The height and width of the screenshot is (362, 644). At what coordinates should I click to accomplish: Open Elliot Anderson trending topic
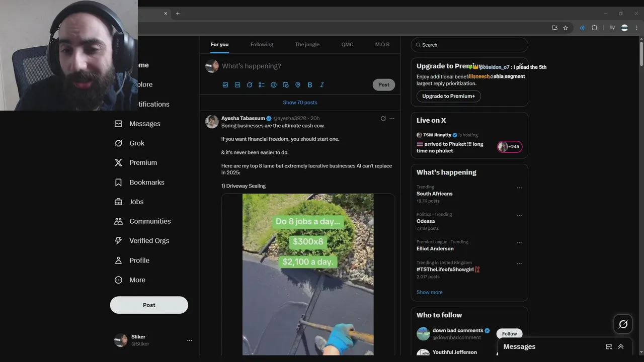(435, 249)
